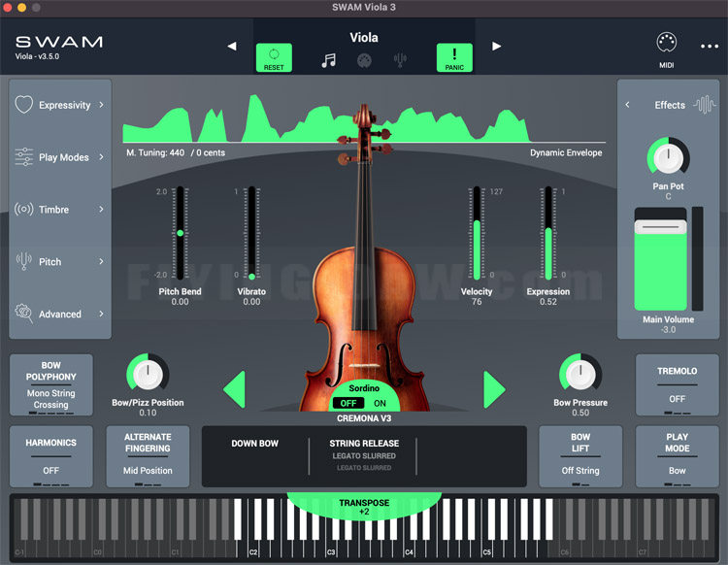The height and width of the screenshot is (565, 728).
Task: Open the Advanced menu item
Action: pyautogui.click(x=60, y=315)
